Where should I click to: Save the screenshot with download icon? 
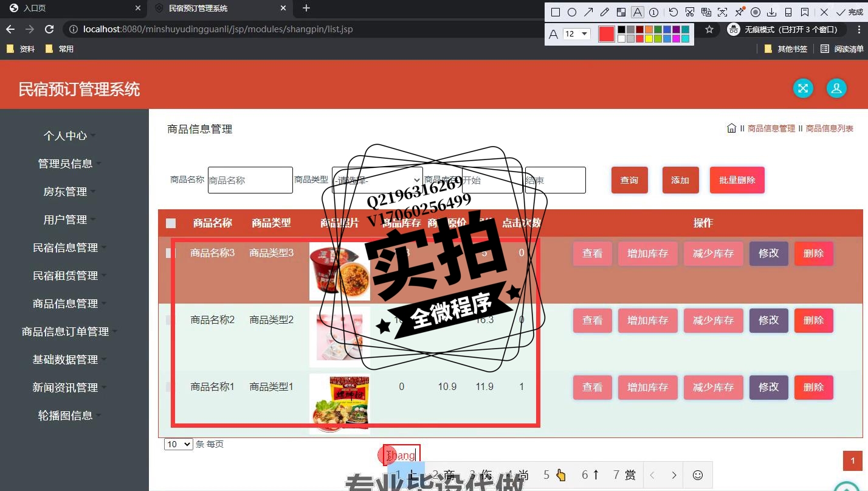[771, 12]
